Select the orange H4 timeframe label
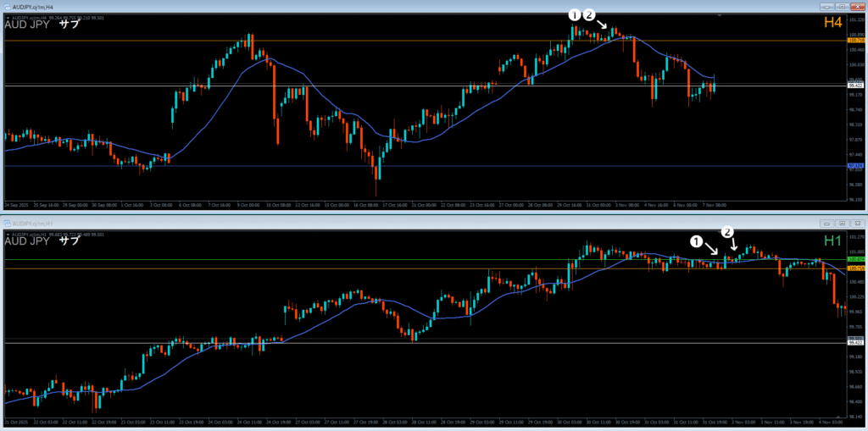Screen dimensions: 868x431 [832, 23]
